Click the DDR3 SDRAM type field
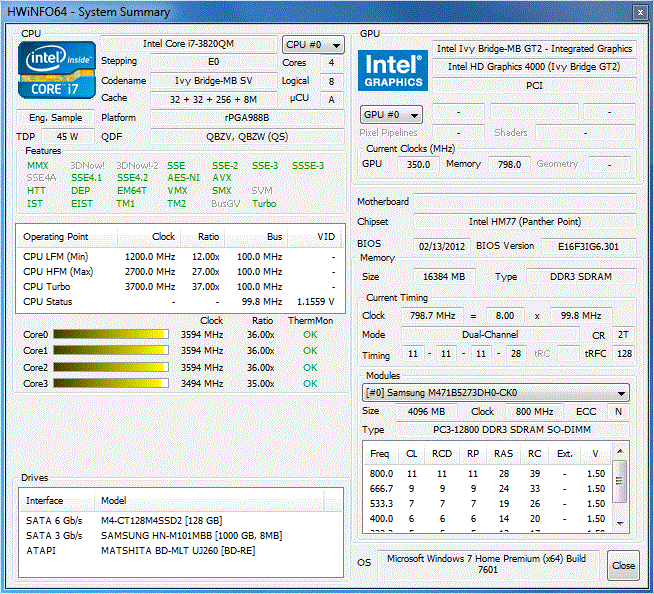654x594 pixels. (581, 277)
